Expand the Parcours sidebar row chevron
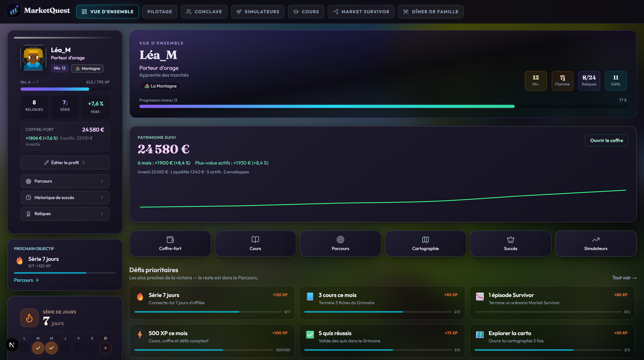This screenshot has height=360, width=644. pos(102,181)
